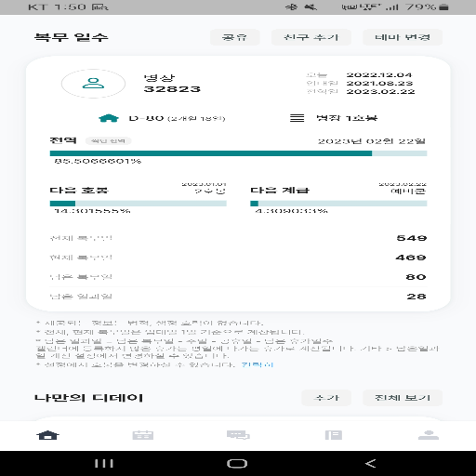The width and height of the screenshot is (476, 476).
Task: Tap the 공유 share button
Action: [234, 37]
